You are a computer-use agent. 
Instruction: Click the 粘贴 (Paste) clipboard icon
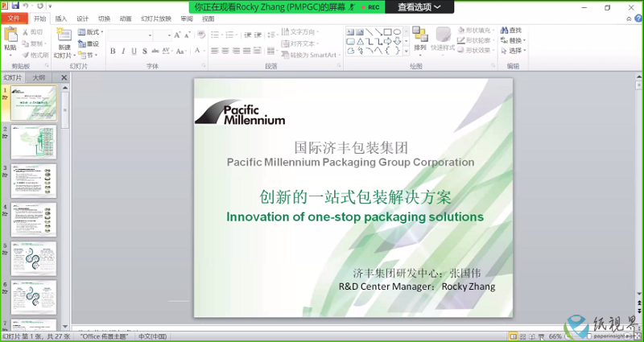[10, 35]
